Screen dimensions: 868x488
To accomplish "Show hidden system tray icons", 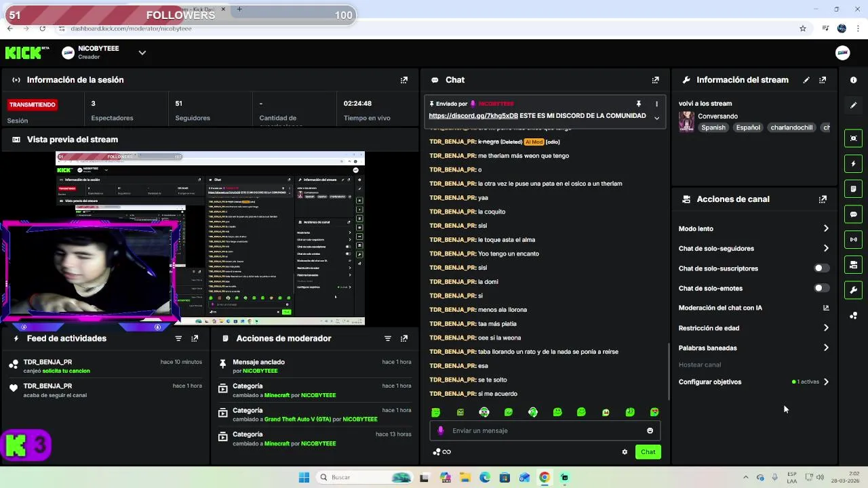I will click(x=745, y=477).
